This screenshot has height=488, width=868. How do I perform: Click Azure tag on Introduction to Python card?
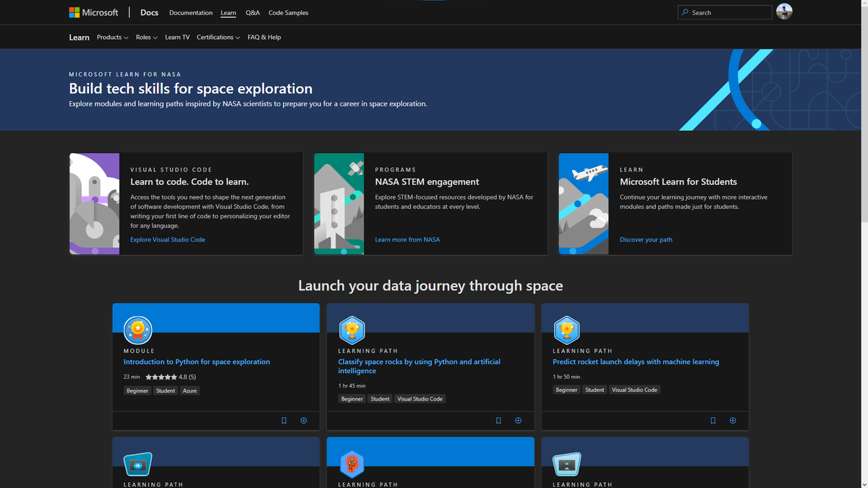pyautogui.click(x=190, y=390)
